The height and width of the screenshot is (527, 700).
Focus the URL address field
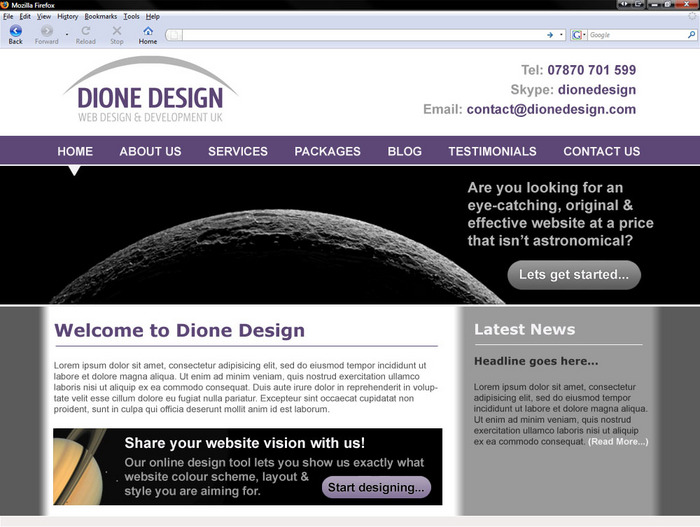pos(362,35)
